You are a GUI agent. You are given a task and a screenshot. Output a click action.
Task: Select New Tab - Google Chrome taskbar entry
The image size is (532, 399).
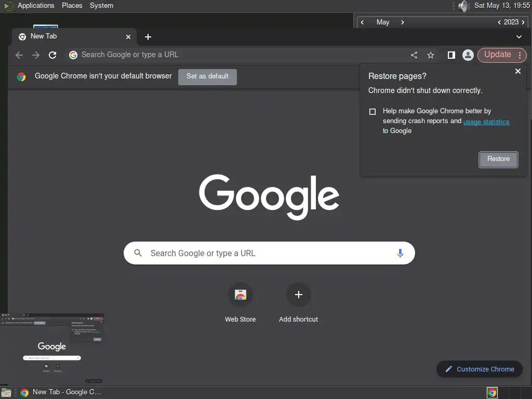[x=61, y=392]
